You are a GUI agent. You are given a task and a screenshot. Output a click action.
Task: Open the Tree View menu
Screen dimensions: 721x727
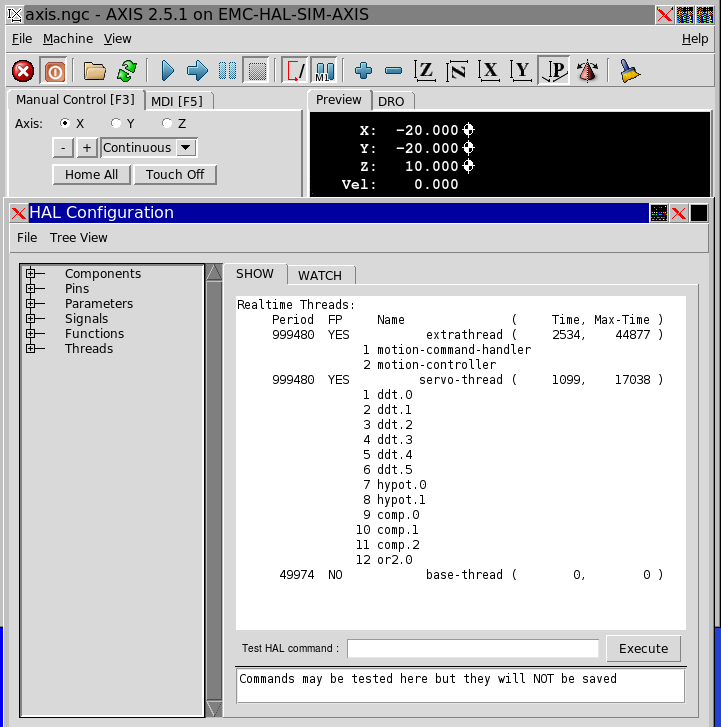tap(78, 238)
